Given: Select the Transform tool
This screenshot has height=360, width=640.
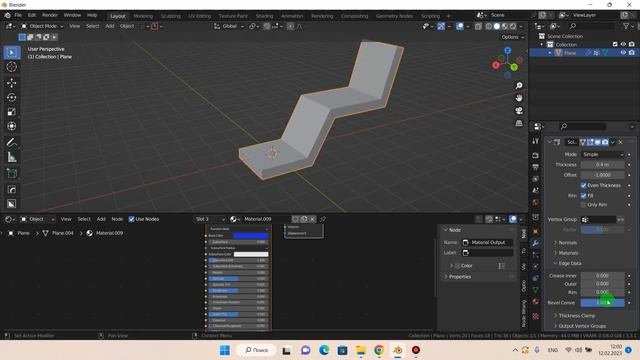Looking at the screenshot, I should (11, 126).
